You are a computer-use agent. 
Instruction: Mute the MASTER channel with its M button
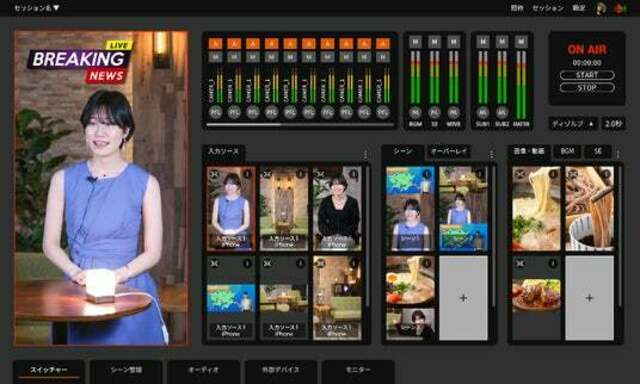521,42
